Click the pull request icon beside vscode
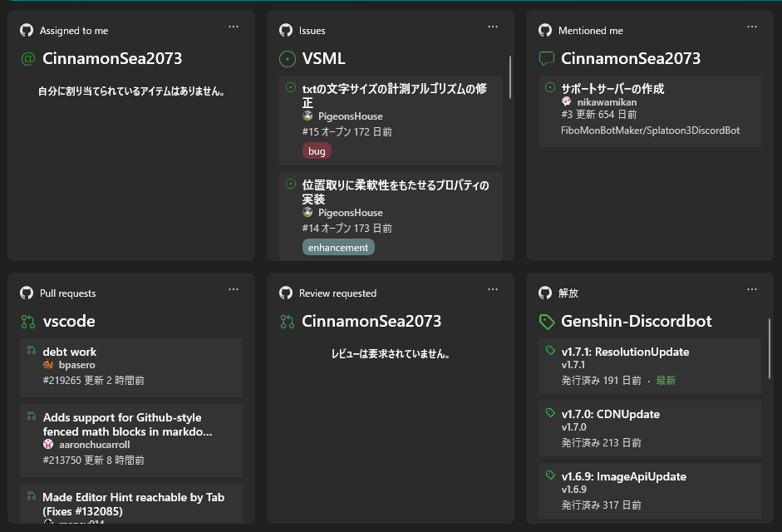This screenshot has height=532, width=782. click(28, 322)
